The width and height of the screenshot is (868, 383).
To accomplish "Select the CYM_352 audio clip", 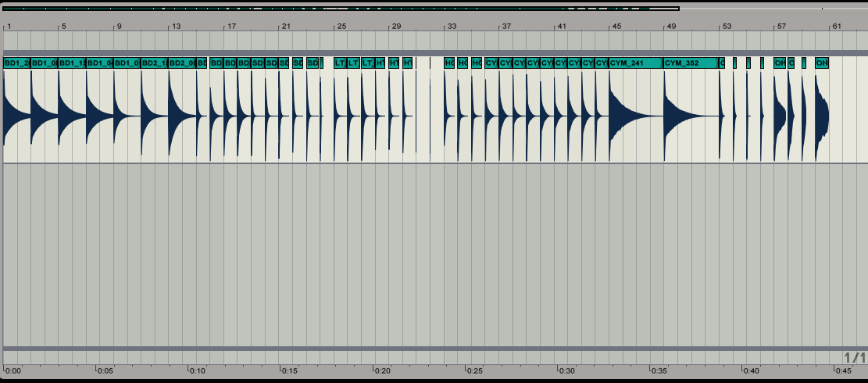I will (690, 63).
